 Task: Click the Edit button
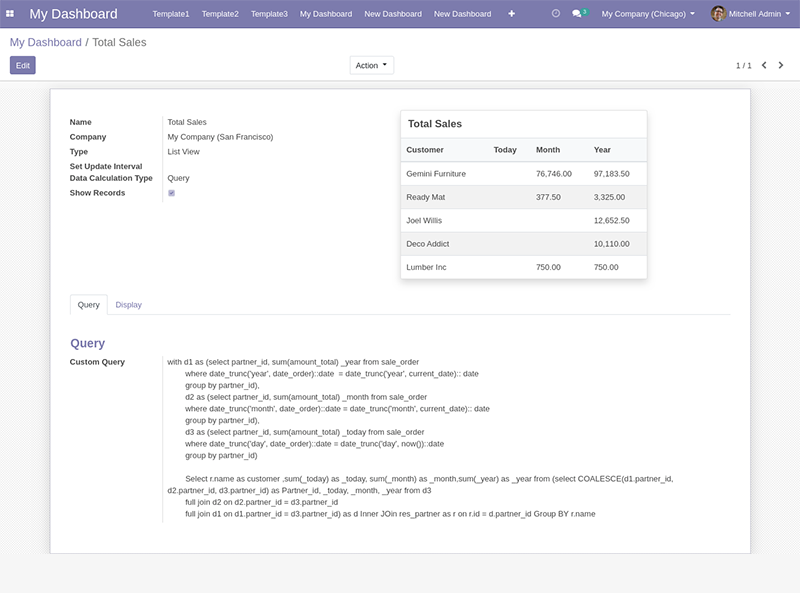[22, 65]
